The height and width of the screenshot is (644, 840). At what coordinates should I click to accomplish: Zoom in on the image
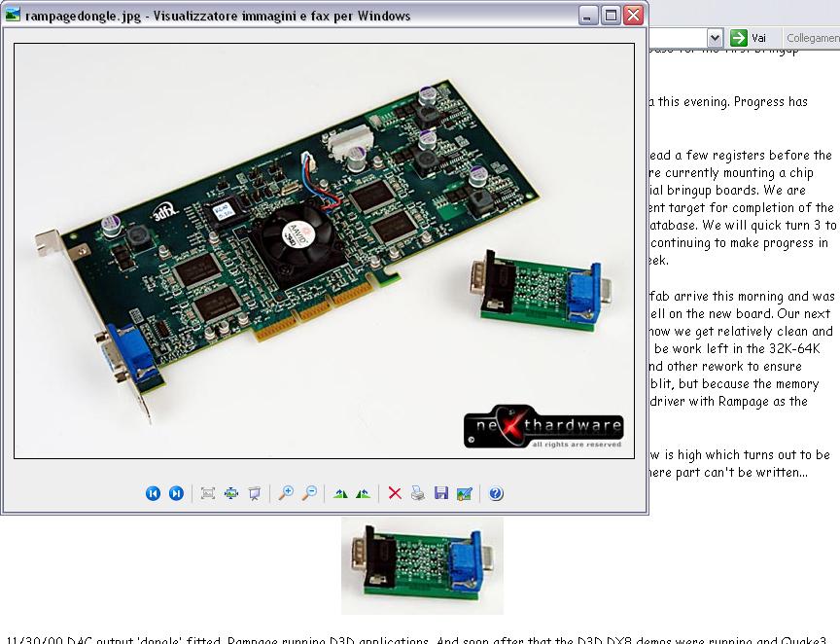pyautogui.click(x=285, y=494)
